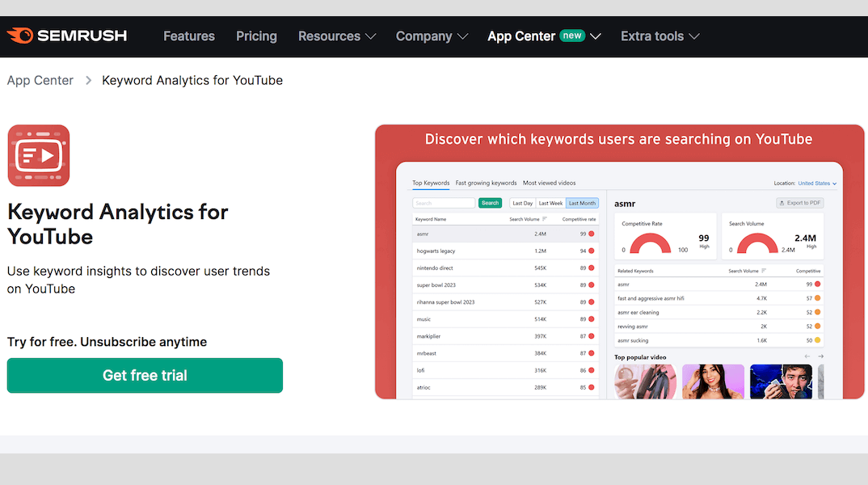This screenshot has width=868, height=485.
Task: Click the Get free trial button
Action: [145, 375]
